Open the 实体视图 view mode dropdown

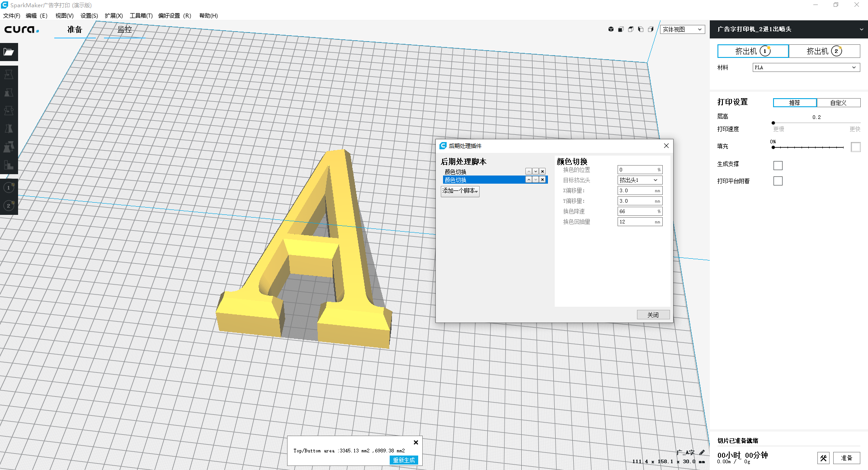tap(682, 29)
